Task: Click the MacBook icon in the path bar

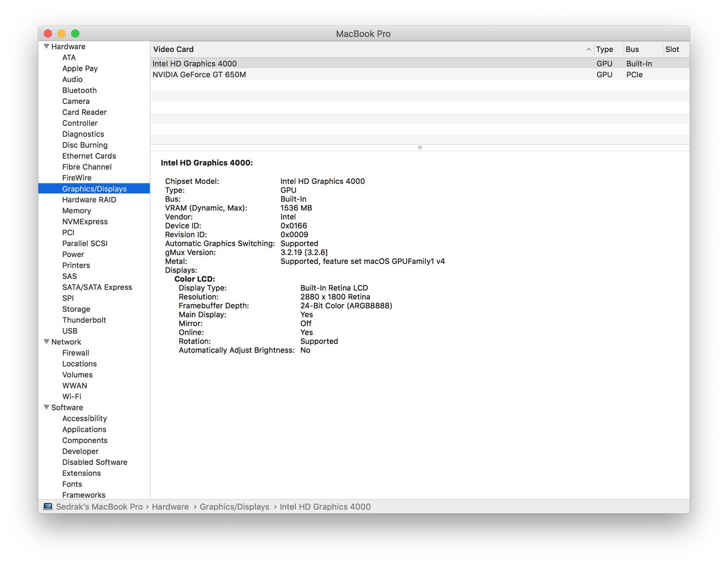Action: coord(48,507)
